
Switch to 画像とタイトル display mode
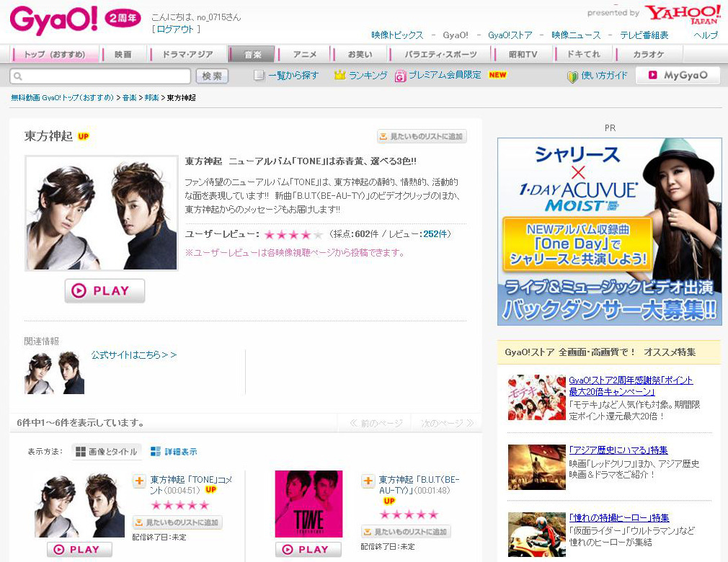tap(107, 452)
